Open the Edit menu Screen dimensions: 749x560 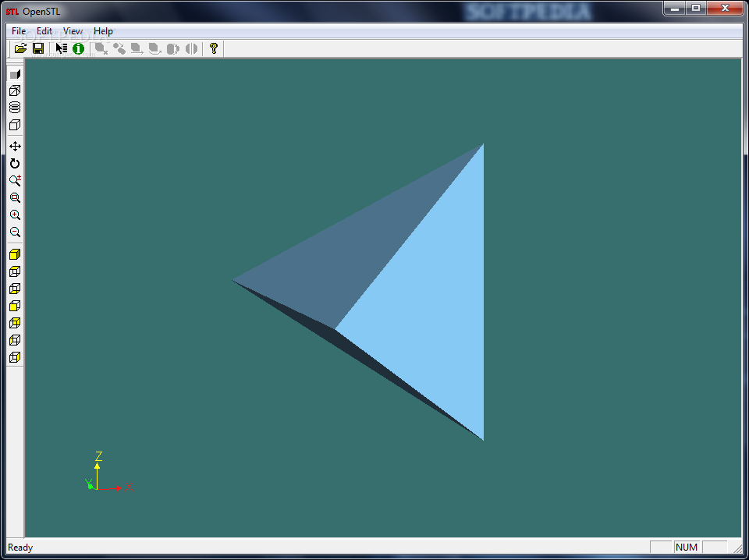click(x=44, y=31)
